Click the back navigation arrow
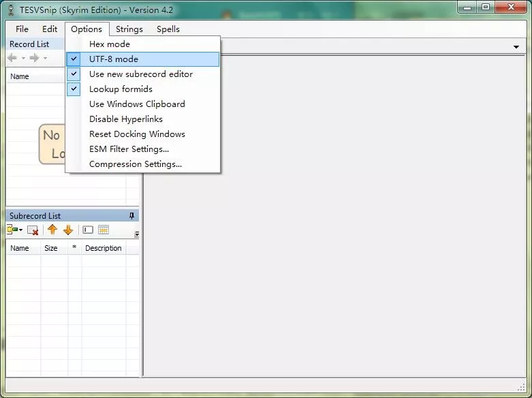Viewport: 532px width, 398px height. pyautogui.click(x=12, y=58)
